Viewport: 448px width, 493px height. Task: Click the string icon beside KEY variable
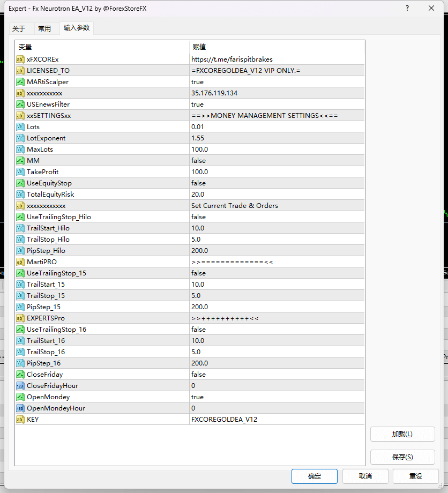20,420
